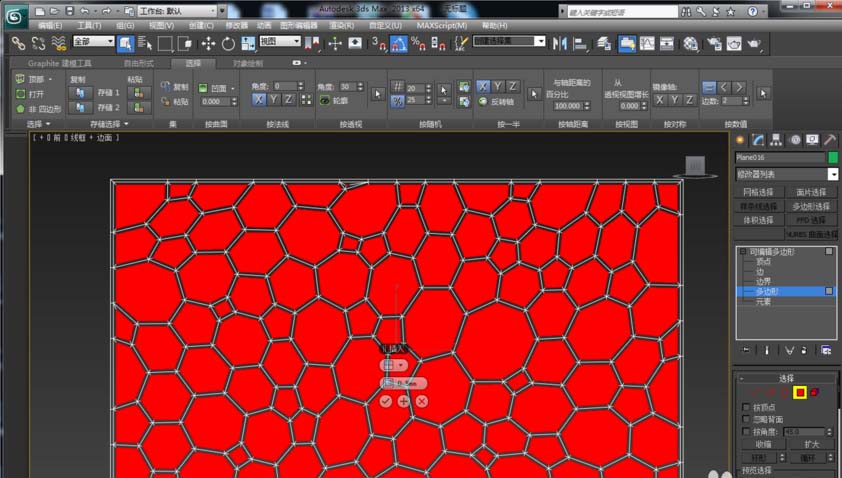Toggle the Angle Snap icon
The image size is (842, 478).
point(398,44)
